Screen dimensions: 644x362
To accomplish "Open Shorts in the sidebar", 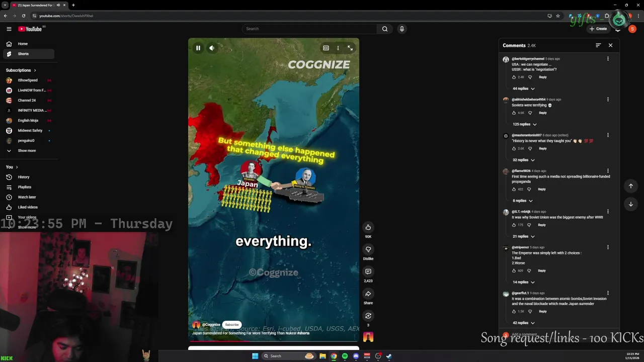I will [29, 54].
